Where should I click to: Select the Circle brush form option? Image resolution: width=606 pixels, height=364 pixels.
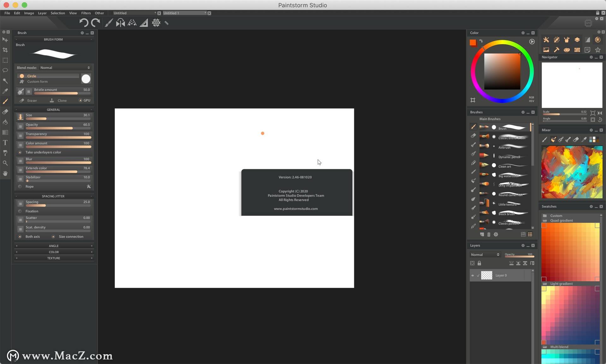tap(48, 76)
